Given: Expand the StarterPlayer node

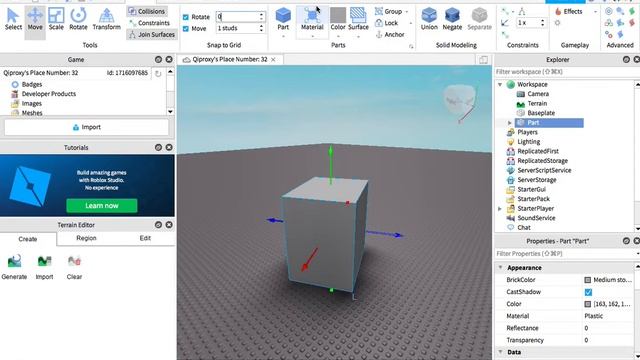Looking at the screenshot, I should coord(500,209).
